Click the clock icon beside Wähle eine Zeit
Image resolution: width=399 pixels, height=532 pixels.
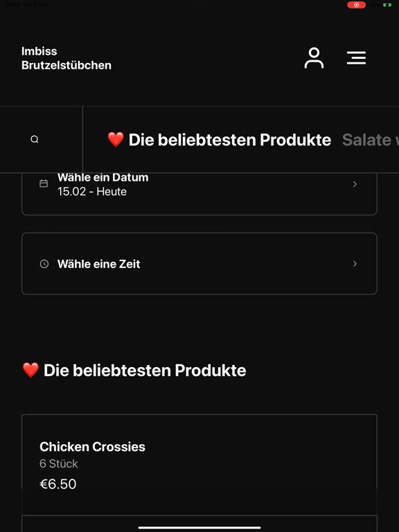(44, 264)
